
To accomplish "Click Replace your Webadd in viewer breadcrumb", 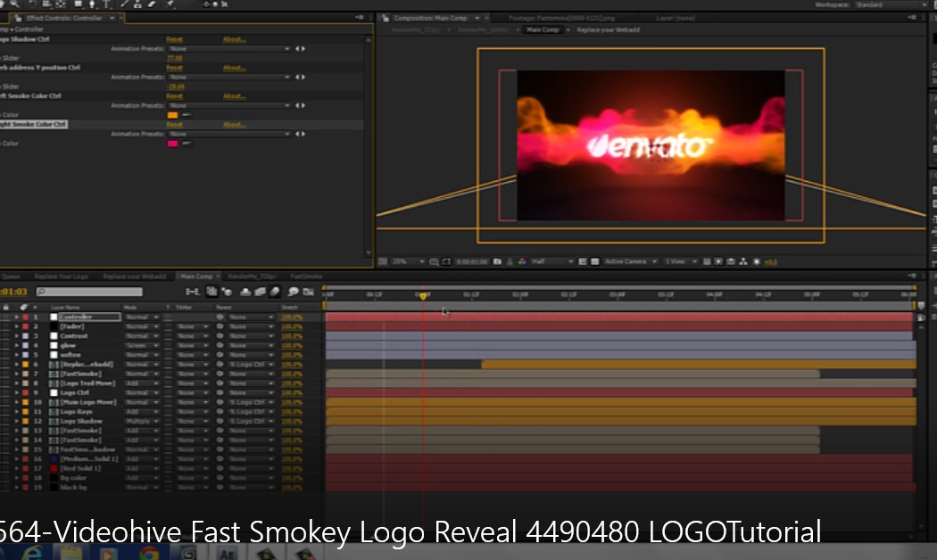I will pyautogui.click(x=609, y=29).
